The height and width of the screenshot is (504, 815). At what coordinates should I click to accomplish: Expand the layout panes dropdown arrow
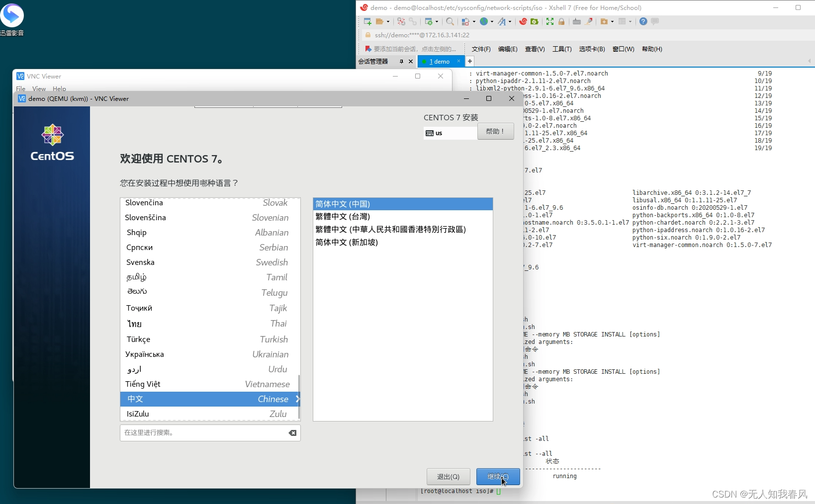[x=630, y=21]
